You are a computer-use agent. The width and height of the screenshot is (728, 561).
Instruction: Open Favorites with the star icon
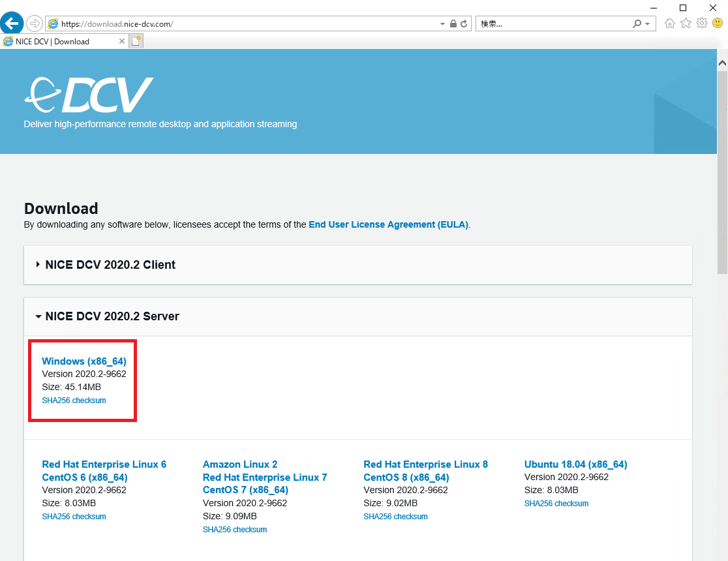686,23
